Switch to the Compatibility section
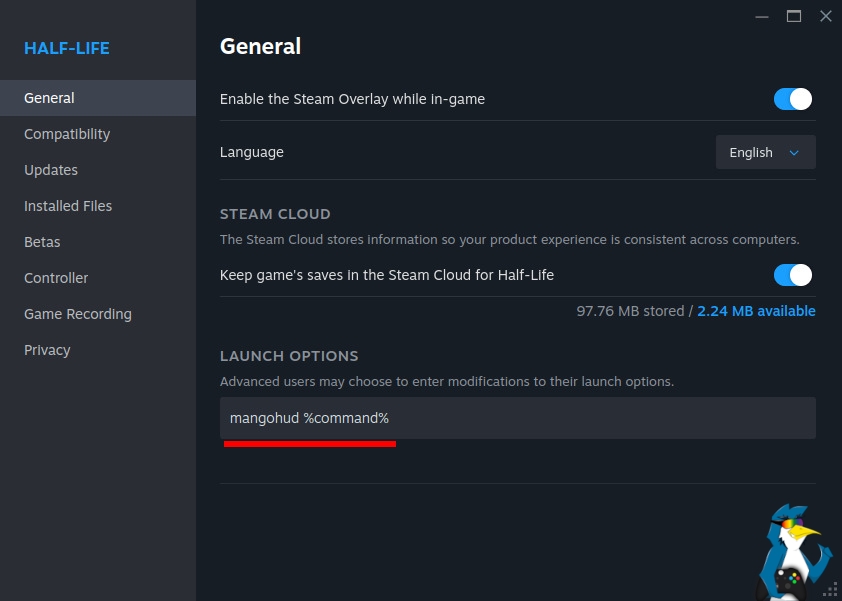This screenshot has width=842, height=601. tap(67, 134)
